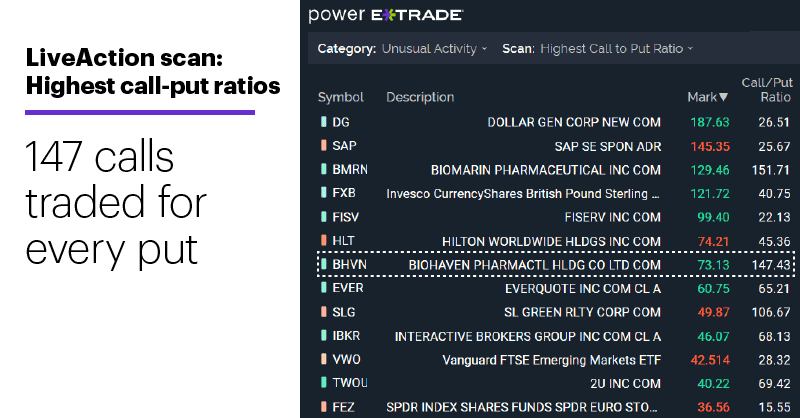This screenshot has height=418, width=800.
Task: Click the Power E*TRADE logo
Action: [385, 15]
